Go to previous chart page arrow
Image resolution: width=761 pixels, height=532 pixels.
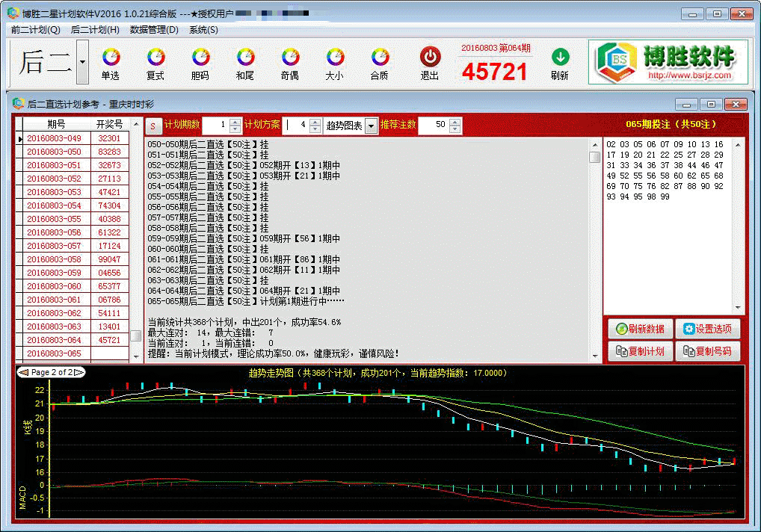tap(23, 372)
